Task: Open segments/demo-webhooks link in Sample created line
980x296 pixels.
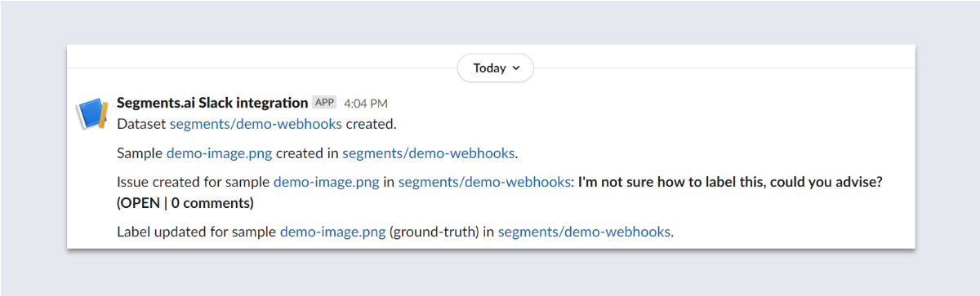Action: pos(429,152)
